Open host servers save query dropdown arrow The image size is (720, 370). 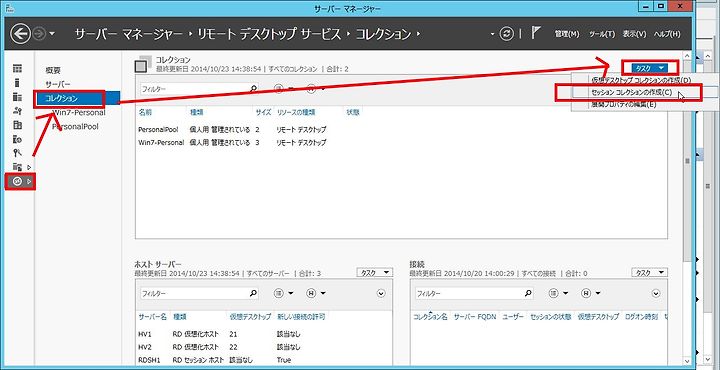(x=323, y=294)
